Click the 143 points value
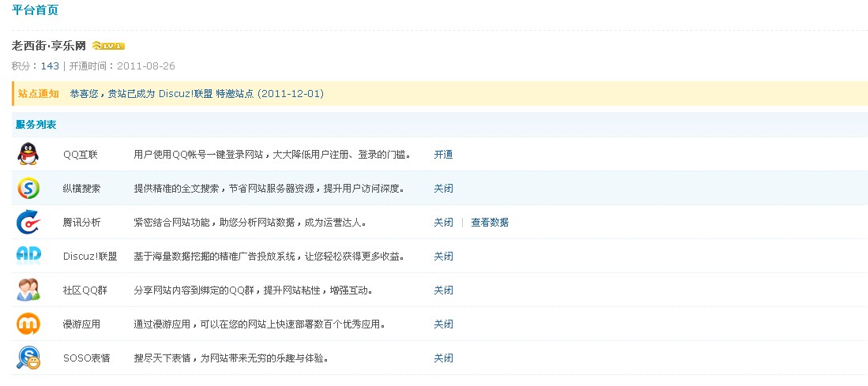 coord(50,66)
